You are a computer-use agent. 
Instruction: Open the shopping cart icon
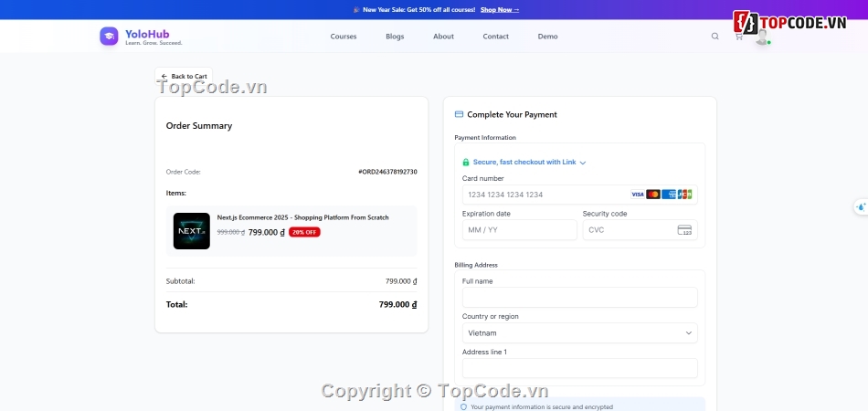coord(738,37)
